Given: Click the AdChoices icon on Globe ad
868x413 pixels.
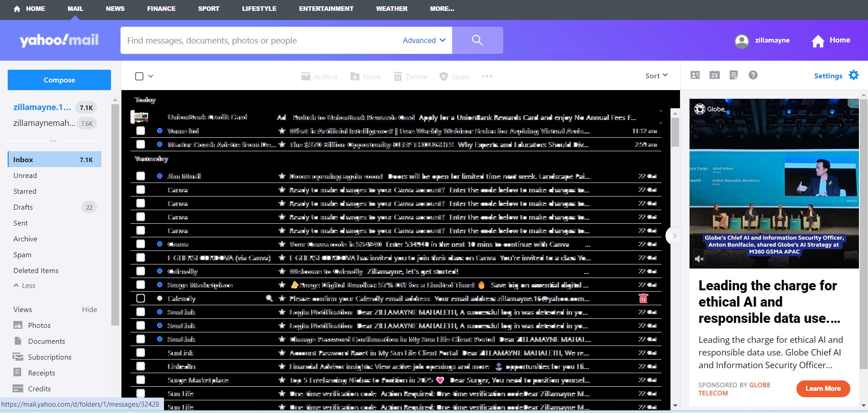Looking at the screenshot, I should (854, 104).
